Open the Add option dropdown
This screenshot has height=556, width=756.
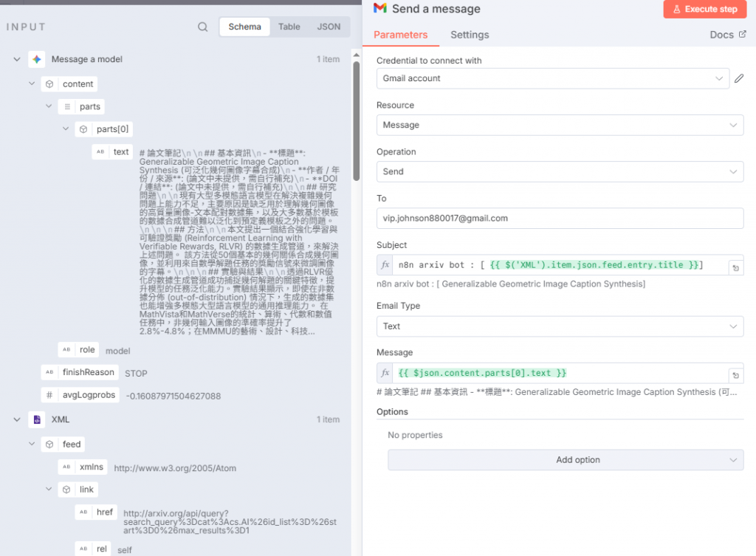click(x=566, y=460)
